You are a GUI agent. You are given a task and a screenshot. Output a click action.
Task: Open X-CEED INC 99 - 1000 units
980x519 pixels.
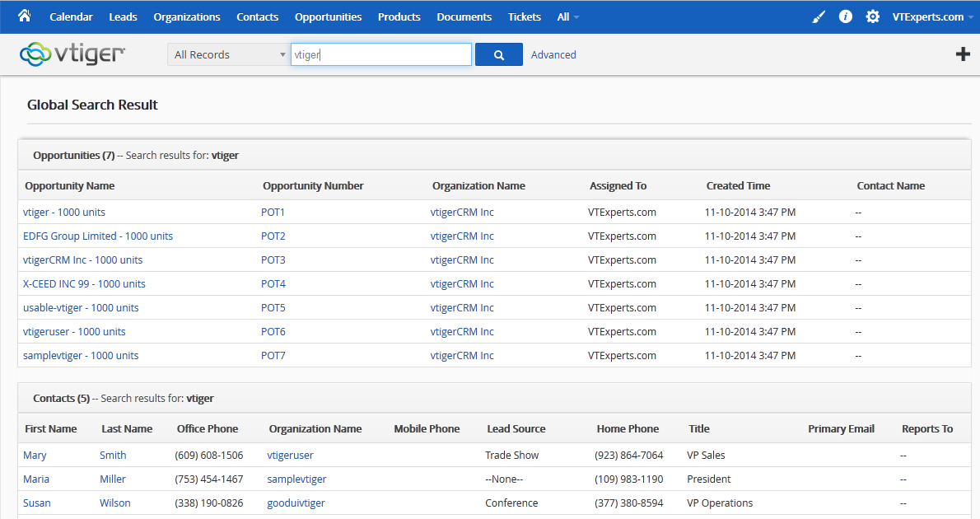84,283
